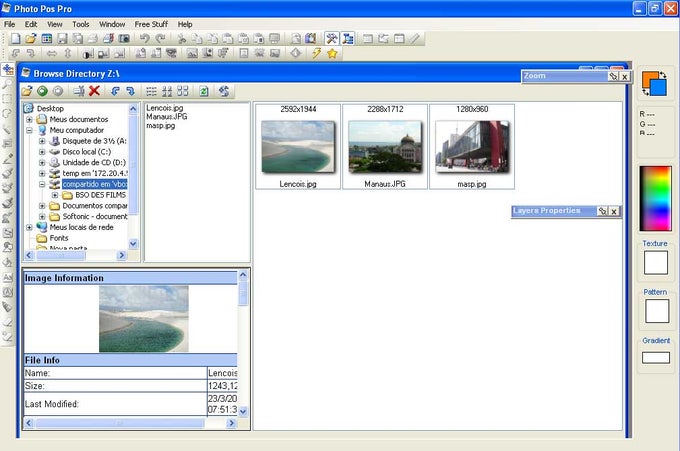Click the yellow star icon in second toolbar

tap(332, 53)
